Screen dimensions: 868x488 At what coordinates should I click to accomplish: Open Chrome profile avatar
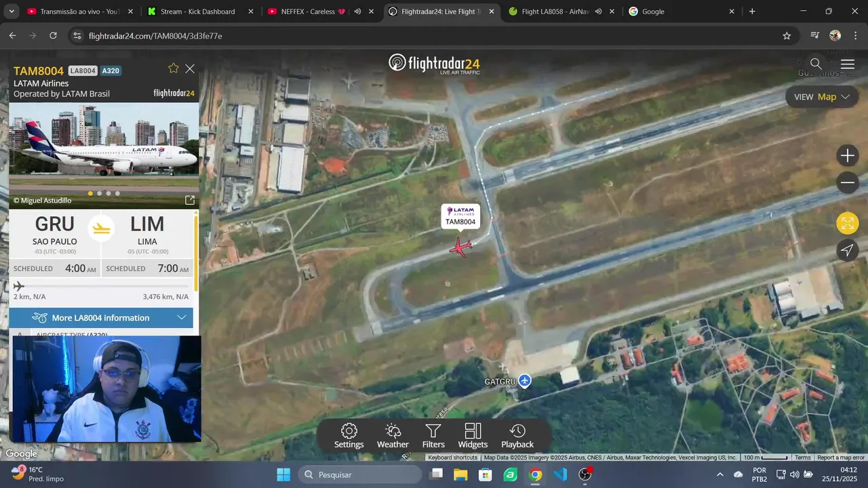(835, 36)
